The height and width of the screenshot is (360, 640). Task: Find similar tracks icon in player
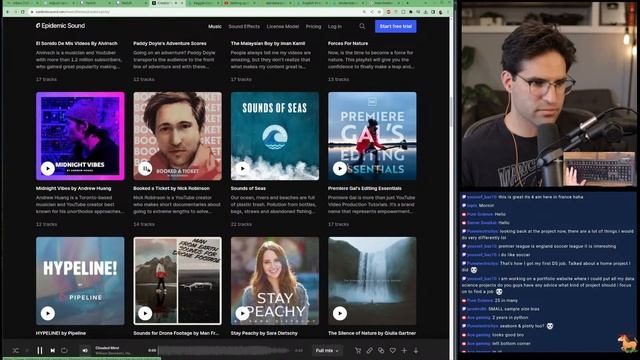381,350
